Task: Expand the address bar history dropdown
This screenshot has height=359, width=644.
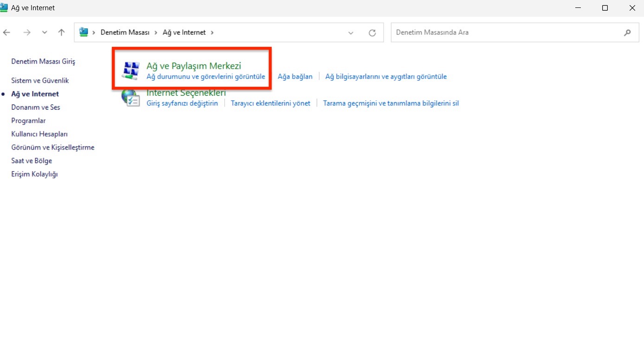Action: 351,33
